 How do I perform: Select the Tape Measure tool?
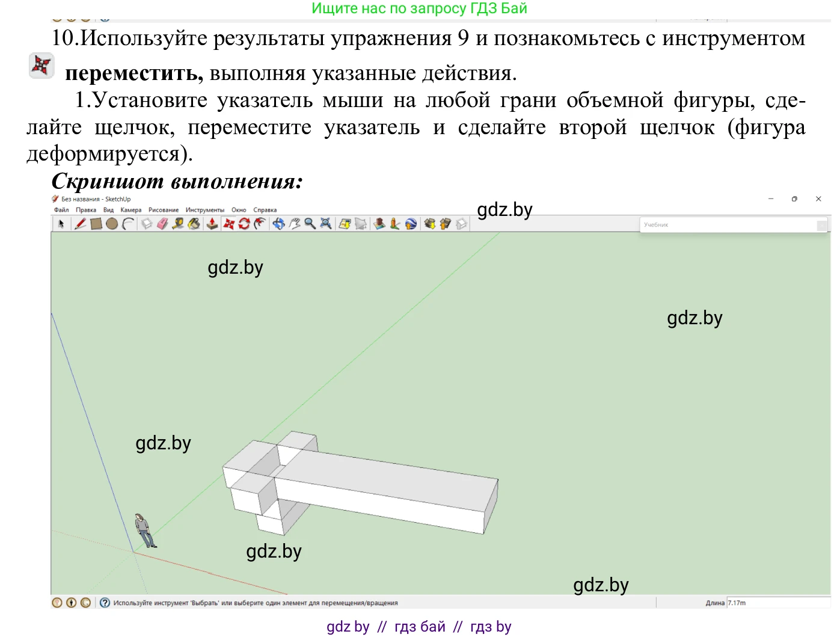coord(178,223)
